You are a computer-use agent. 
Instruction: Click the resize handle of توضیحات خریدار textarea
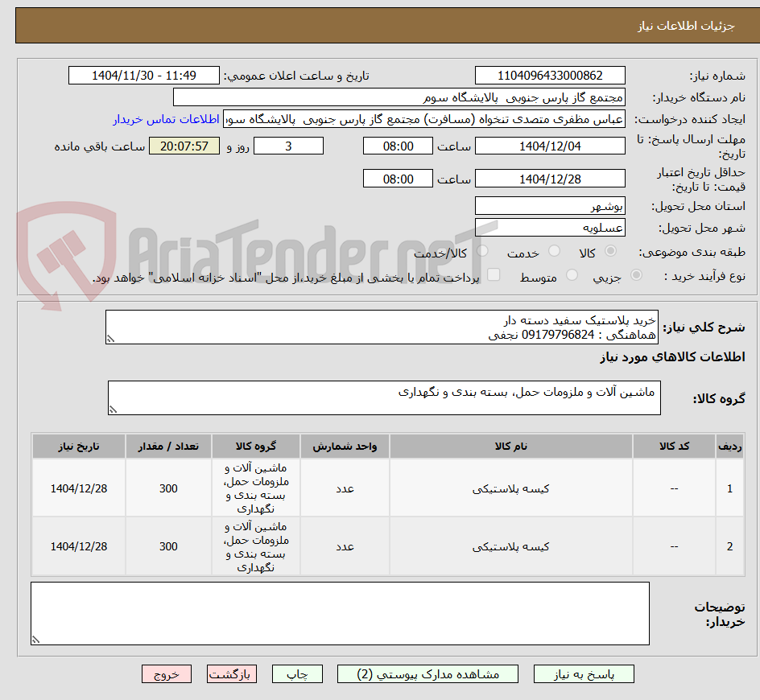35,640
